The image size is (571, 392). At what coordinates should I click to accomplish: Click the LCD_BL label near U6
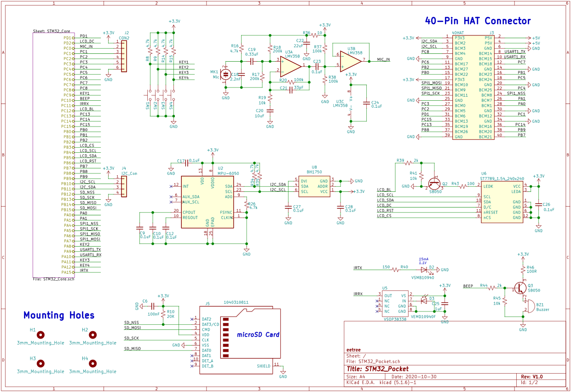tap(384, 190)
